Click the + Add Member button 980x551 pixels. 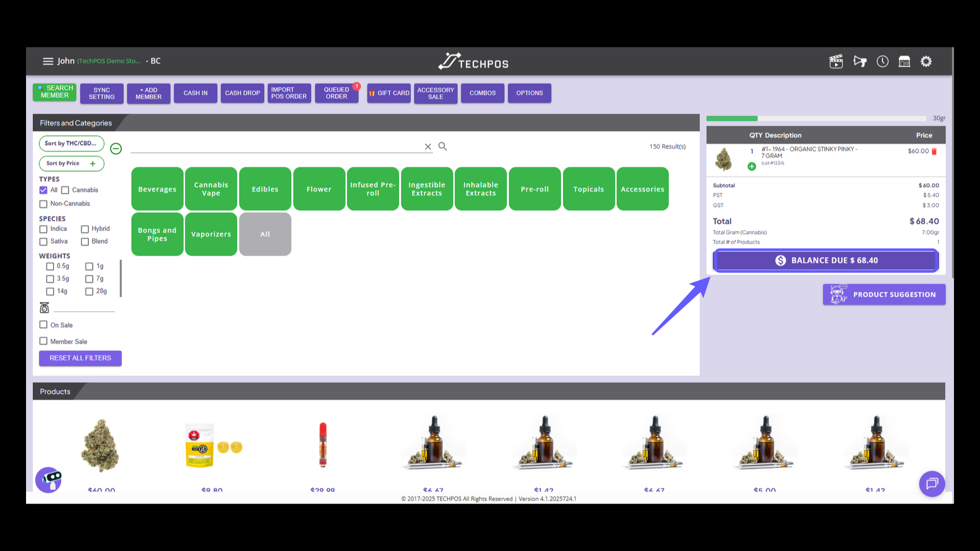click(x=149, y=93)
